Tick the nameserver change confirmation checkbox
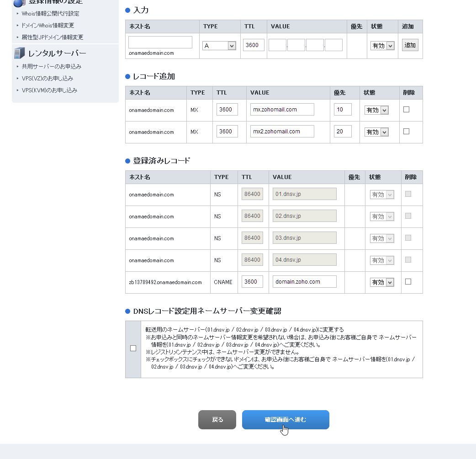Image resolution: width=476 pixels, height=459 pixels. [x=133, y=348]
